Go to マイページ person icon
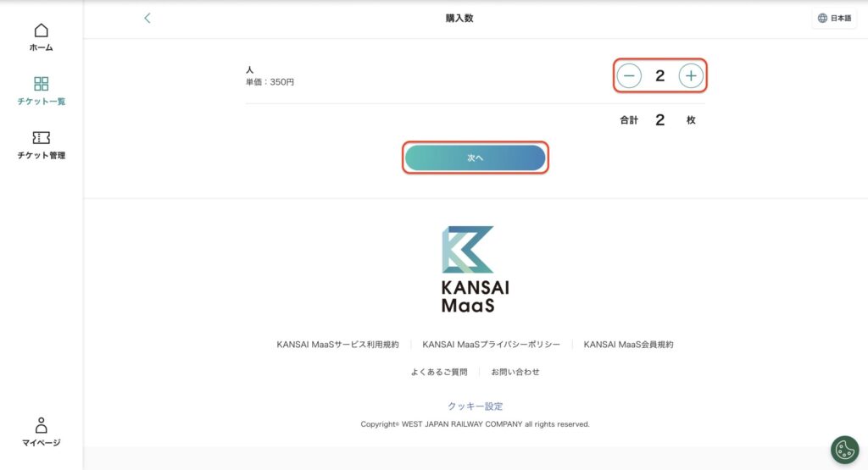The image size is (868, 470). pos(41,425)
